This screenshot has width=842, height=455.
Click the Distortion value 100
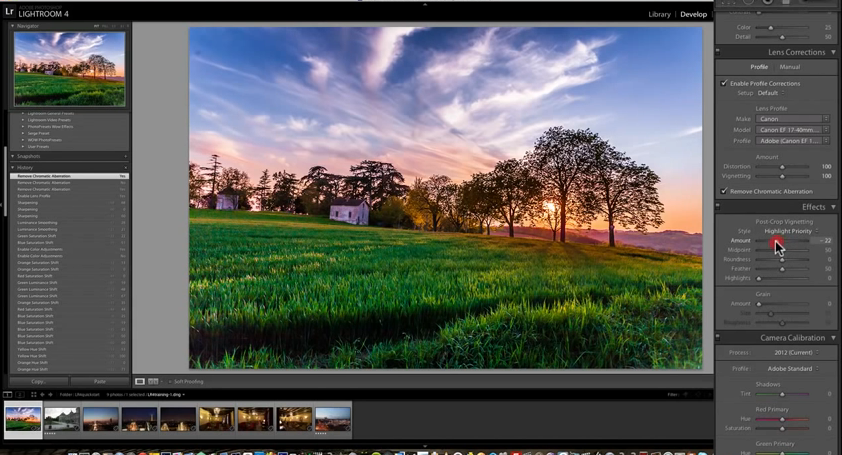click(x=826, y=167)
